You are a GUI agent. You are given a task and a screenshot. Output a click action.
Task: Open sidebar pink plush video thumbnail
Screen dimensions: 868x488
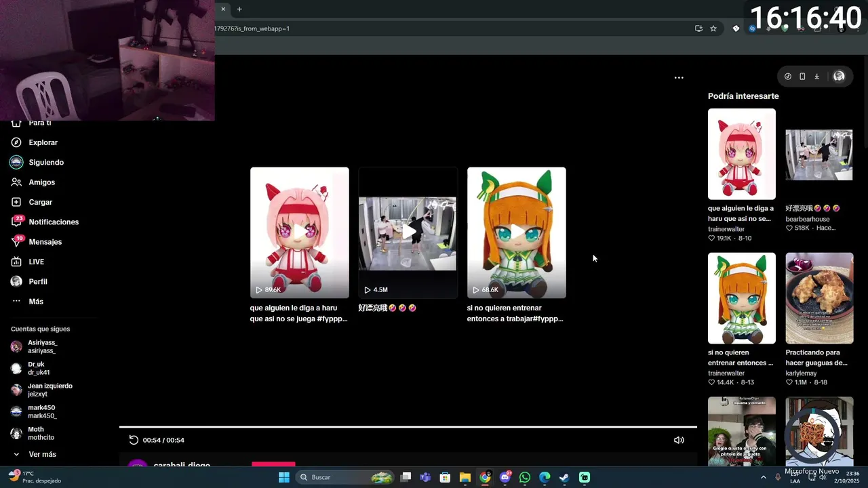coord(742,154)
